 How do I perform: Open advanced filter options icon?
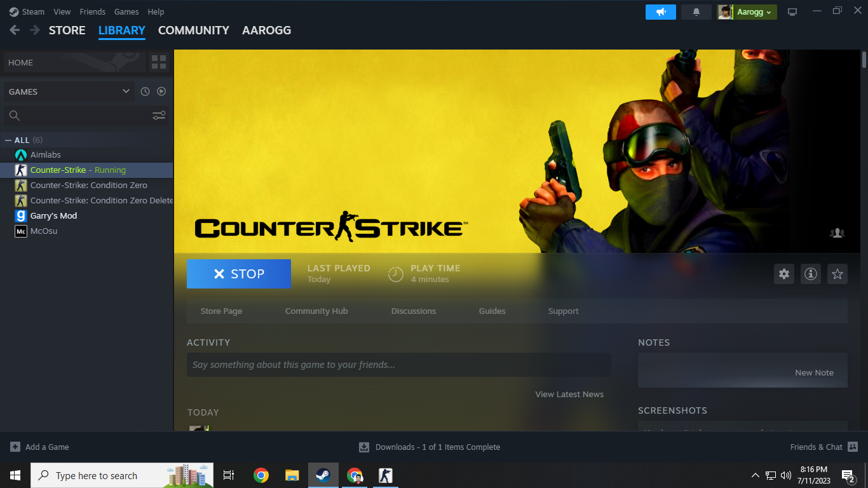(159, 115)
